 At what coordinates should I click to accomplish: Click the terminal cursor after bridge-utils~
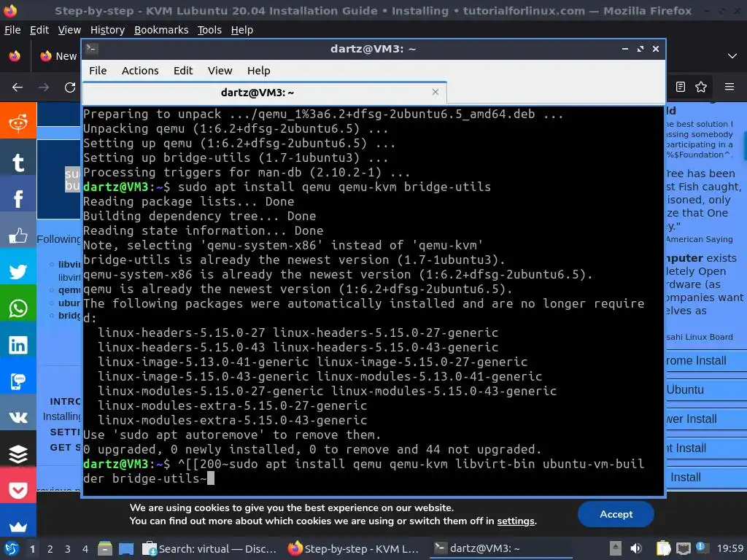pyautogui.click(x=211, y=478)
